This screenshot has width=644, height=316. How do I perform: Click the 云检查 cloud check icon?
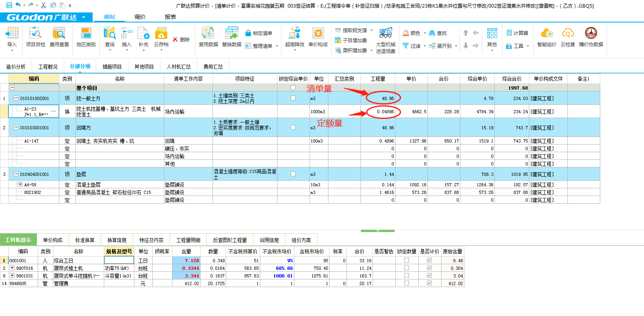568,33
